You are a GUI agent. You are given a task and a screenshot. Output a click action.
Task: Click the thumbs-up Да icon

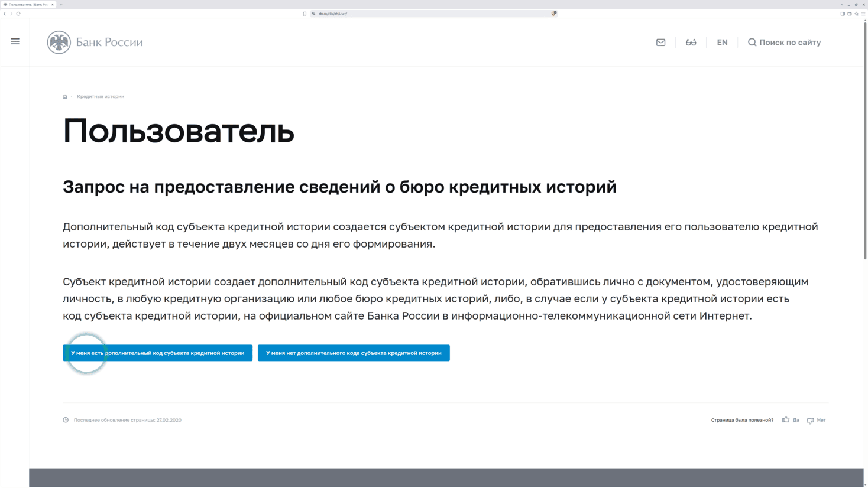point(786,419)
